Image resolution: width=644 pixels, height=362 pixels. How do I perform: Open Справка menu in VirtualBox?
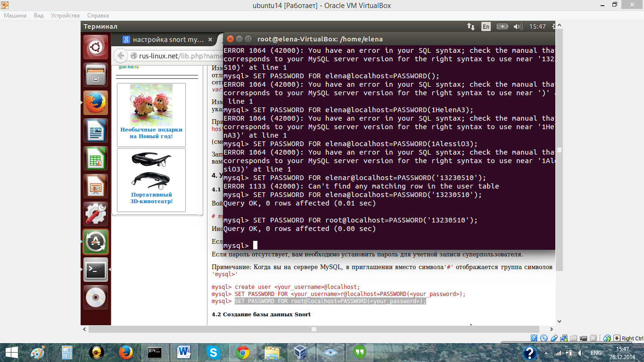click(x=98, y=16)
